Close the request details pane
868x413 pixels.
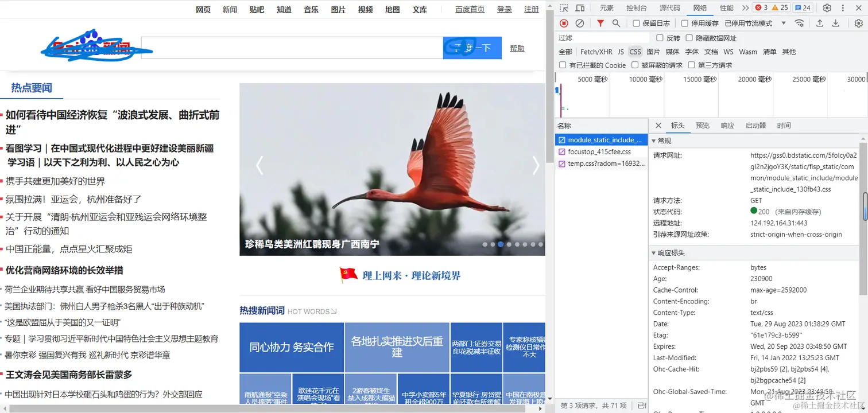click(658, 126)
